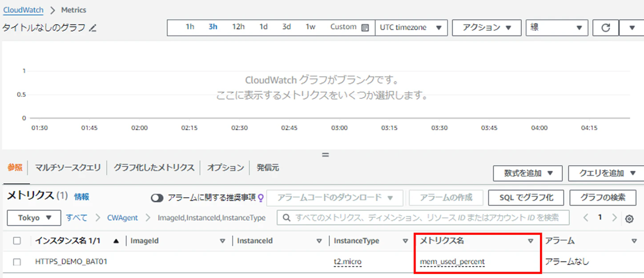Go to next page of metrics
This screenshot has width=644, height=278.
click(x=614, y=218)
